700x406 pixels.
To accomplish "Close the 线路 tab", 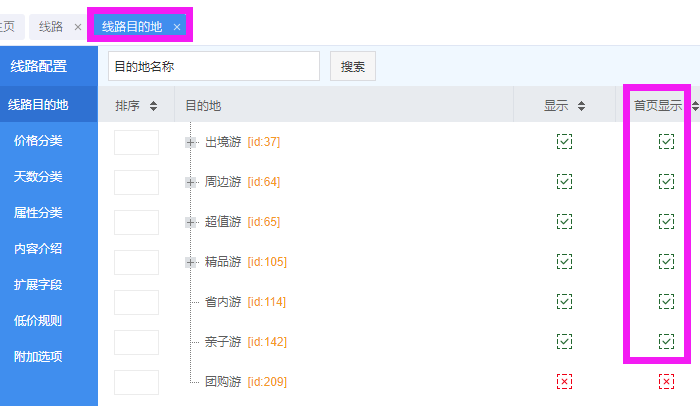I will [78, 27].
